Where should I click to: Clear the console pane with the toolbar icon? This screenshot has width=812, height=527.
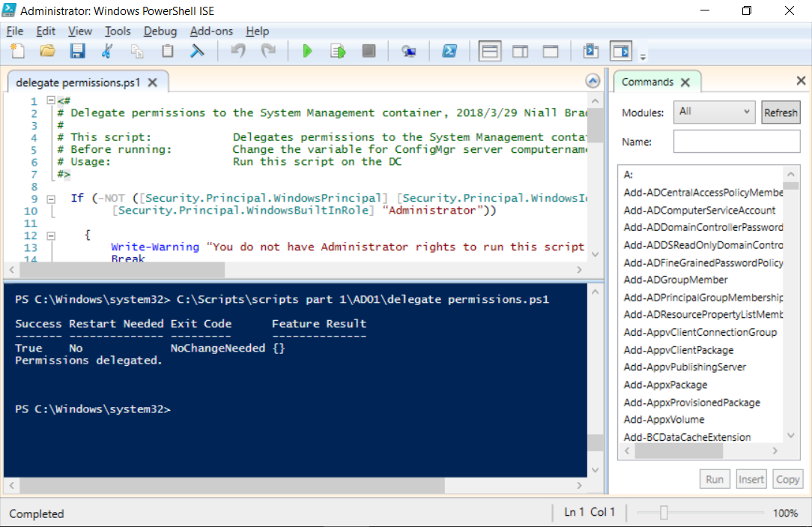(x=197, y=51)
